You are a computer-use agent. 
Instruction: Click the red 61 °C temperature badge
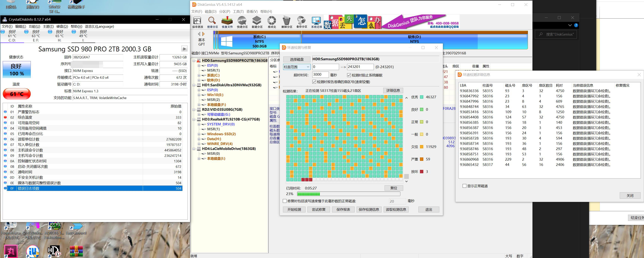point(17,94)
